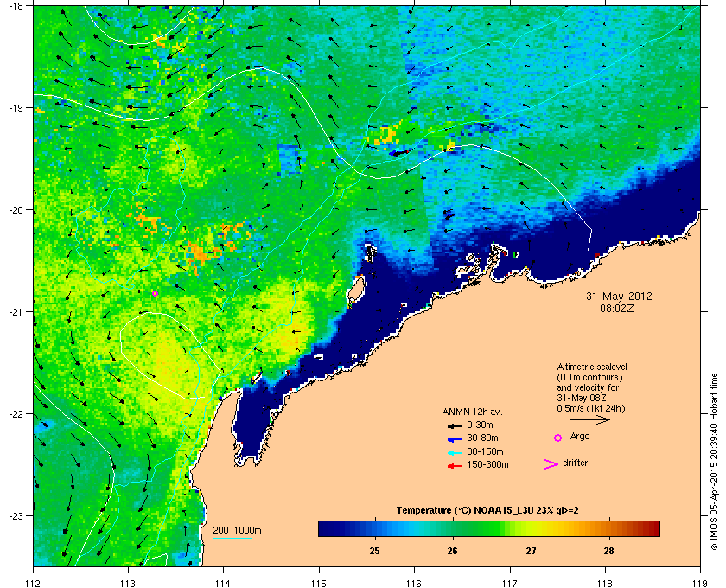This screenshot has width=726, height=588.
Task: Click the 150-300m depth label
Action: tap(487, 464)
